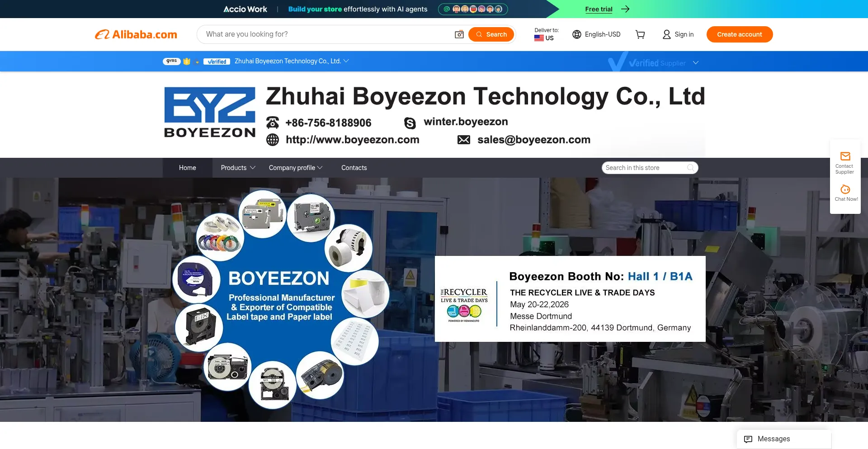Click the Create account button

[740, 34]
